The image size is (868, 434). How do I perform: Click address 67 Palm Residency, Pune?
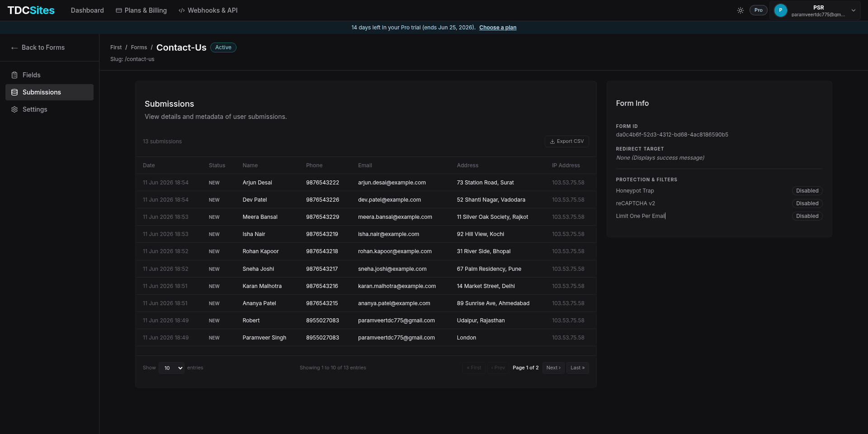(x=489, y=269)
